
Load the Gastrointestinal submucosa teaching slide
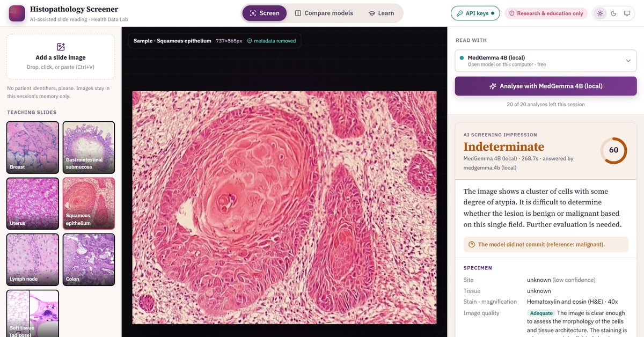(89, 147)
